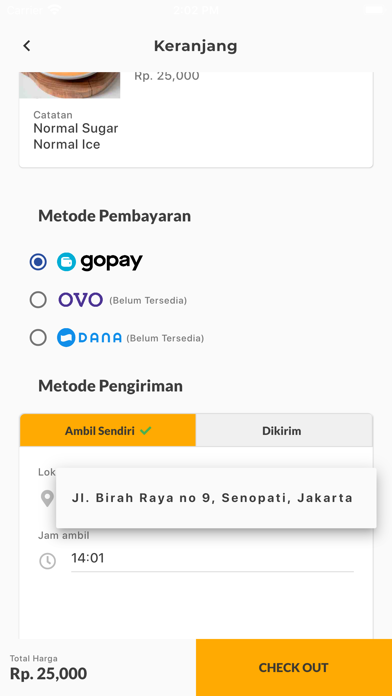Click the OVO logo
This screenshot has height=696, width=392.
coord(80,300)
